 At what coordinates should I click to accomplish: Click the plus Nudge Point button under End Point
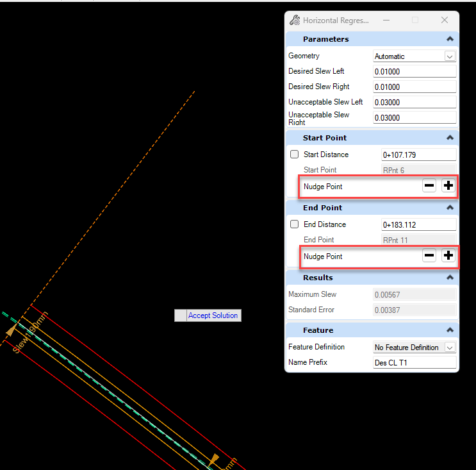point(448,255)
